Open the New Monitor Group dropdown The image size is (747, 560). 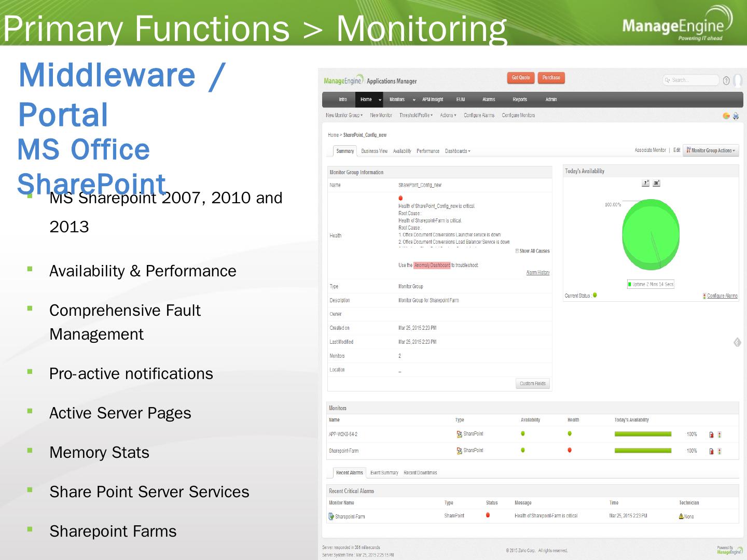coord(344,115)
